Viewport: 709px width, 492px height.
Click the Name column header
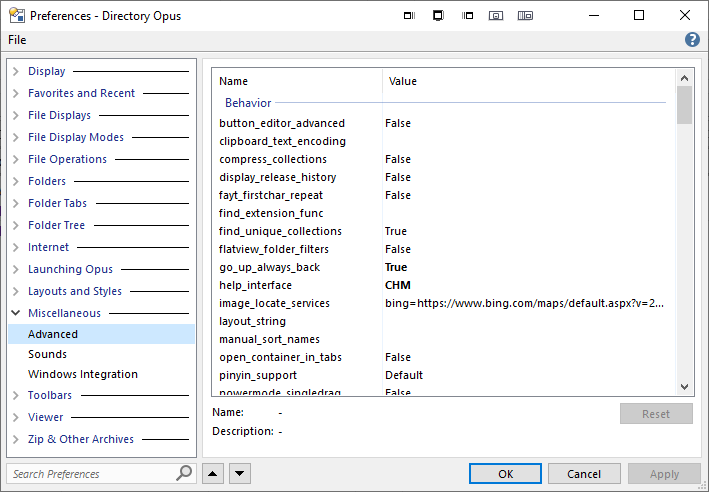coord(297,81)
